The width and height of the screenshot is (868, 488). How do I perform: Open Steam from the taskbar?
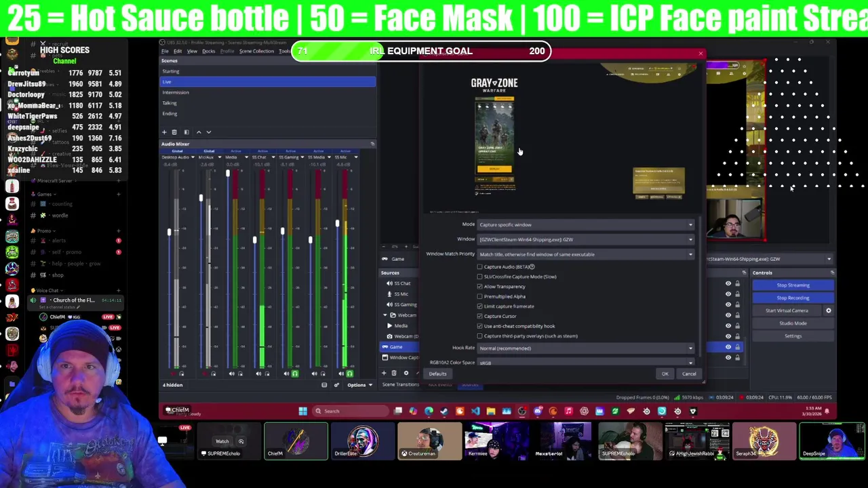coord(444,411)
